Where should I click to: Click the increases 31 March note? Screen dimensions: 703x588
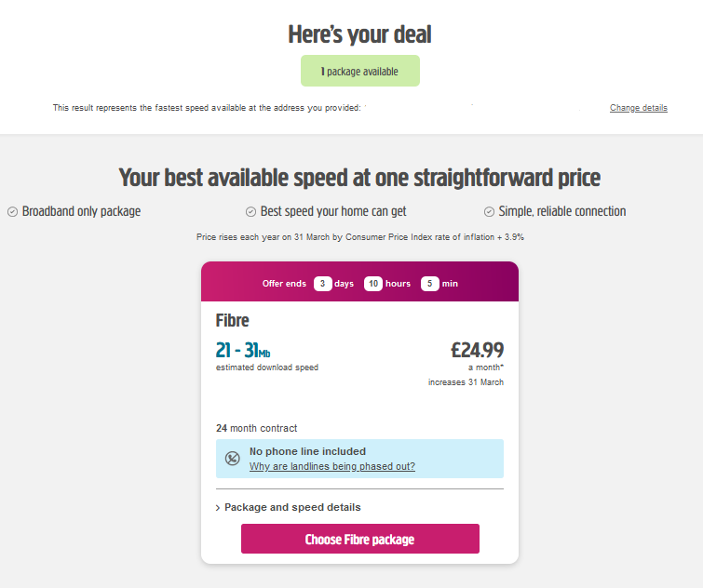tap(466, 382)
